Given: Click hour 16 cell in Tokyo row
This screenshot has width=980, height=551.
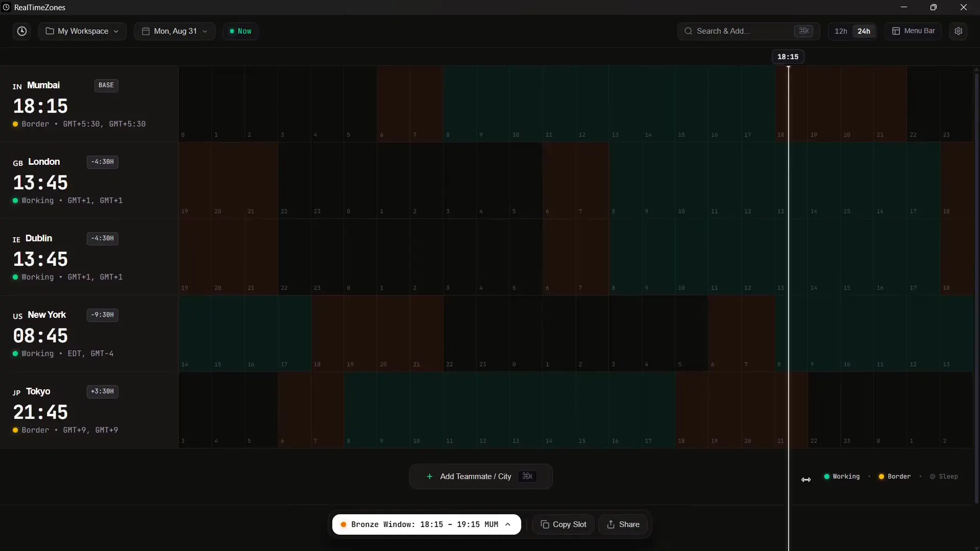Looking at the screenshot, I should click(625, 410).
